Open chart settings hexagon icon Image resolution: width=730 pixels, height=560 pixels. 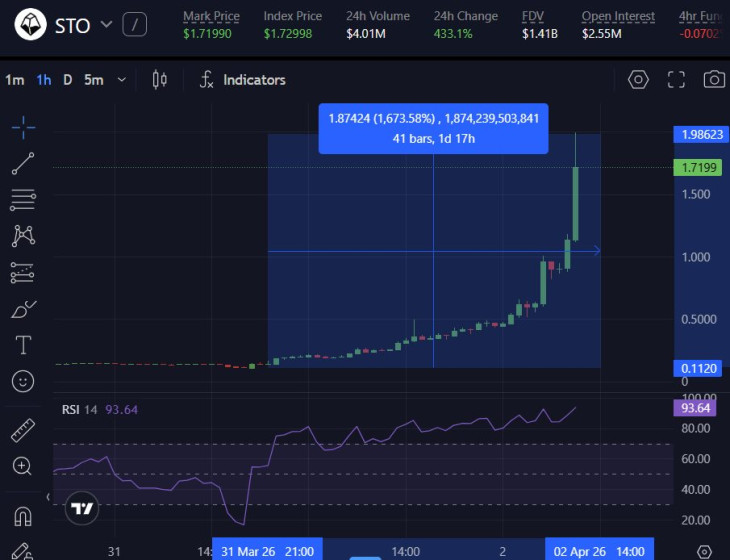click(638, 80)
